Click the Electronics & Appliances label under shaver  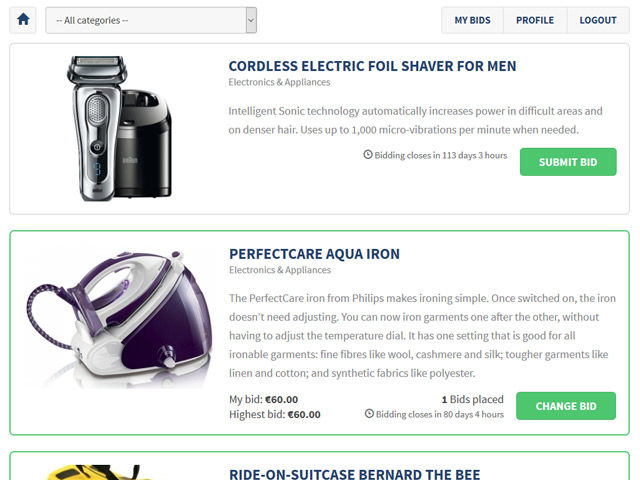click(x=279, y=82)
